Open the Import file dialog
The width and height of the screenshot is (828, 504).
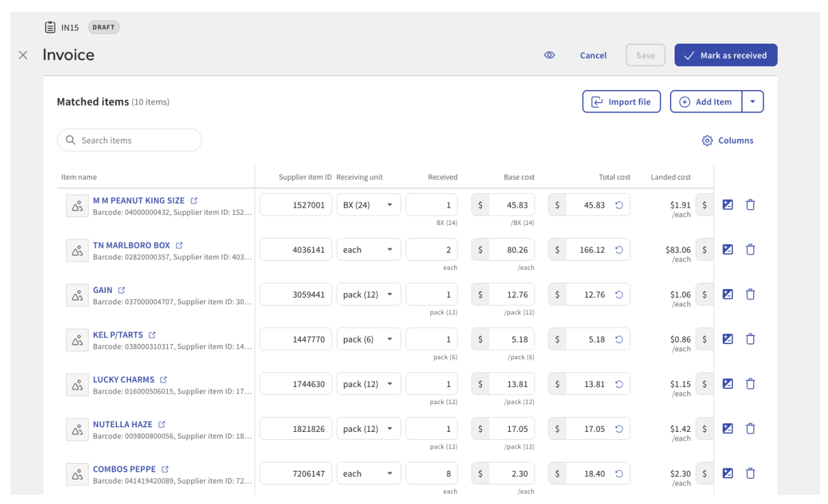click(x=621, y=102)
